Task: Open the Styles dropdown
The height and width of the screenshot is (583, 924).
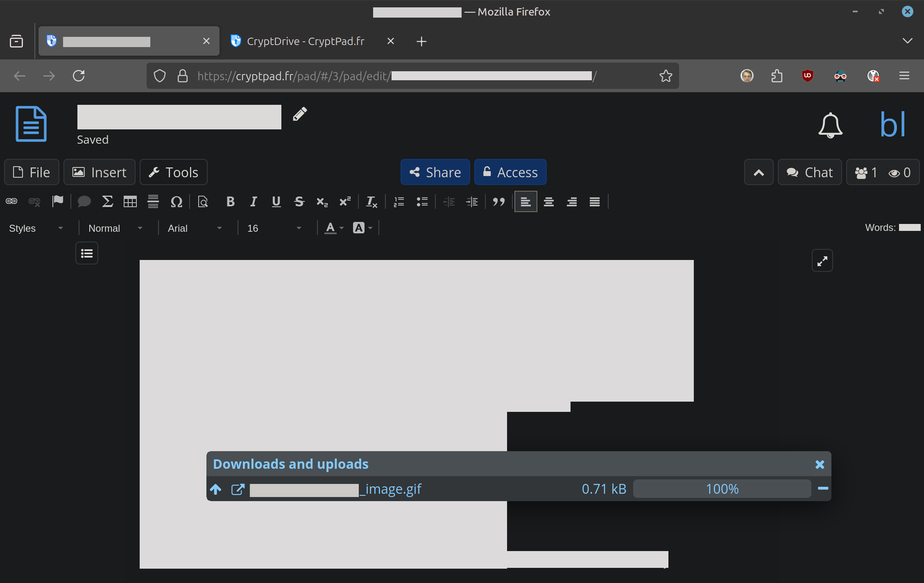Action: tap(36, 228)
